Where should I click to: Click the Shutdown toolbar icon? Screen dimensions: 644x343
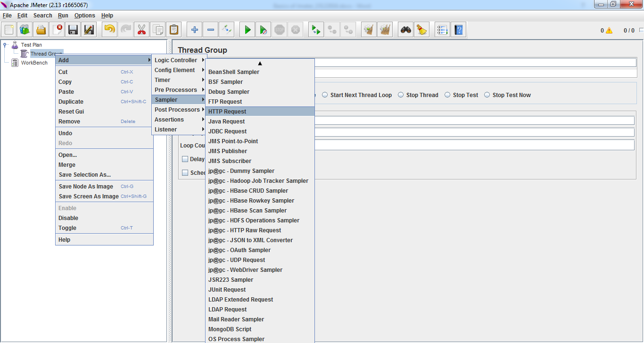pyautogui.click(x=295, y=30)
